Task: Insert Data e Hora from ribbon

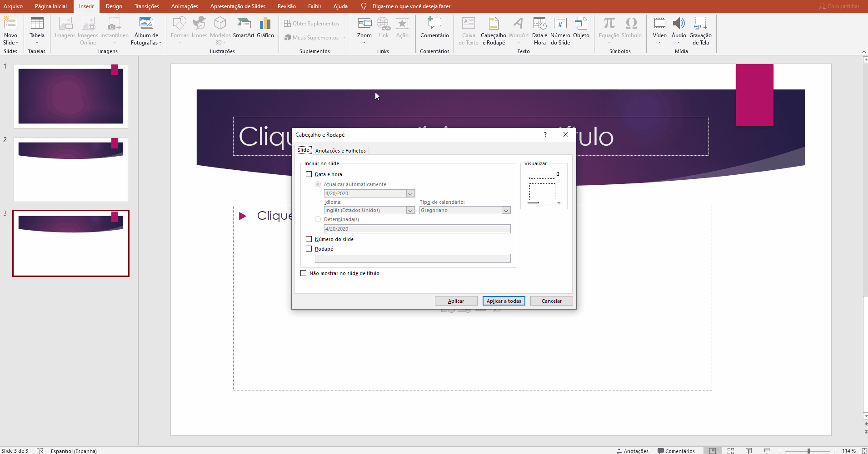Action: coord(539,31)
